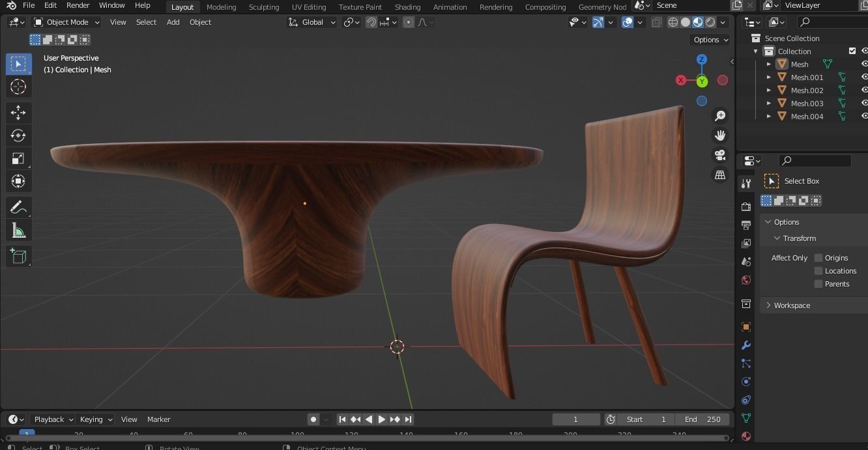Toggle Collection exclude checkbox in outliner
868x450 pixels.
(852, 51)
